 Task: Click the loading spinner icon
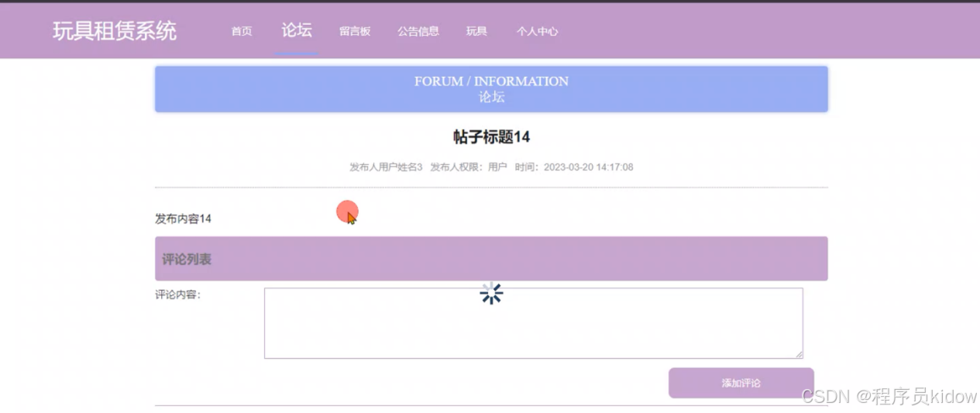(x=491, y=294)
